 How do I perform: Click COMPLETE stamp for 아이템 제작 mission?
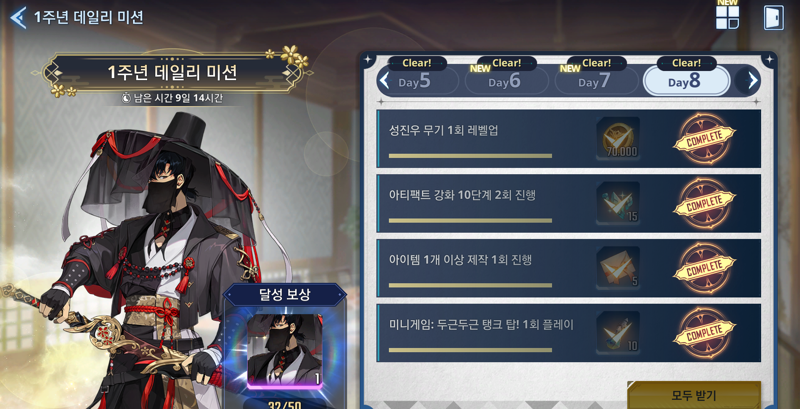click(705, 268)
